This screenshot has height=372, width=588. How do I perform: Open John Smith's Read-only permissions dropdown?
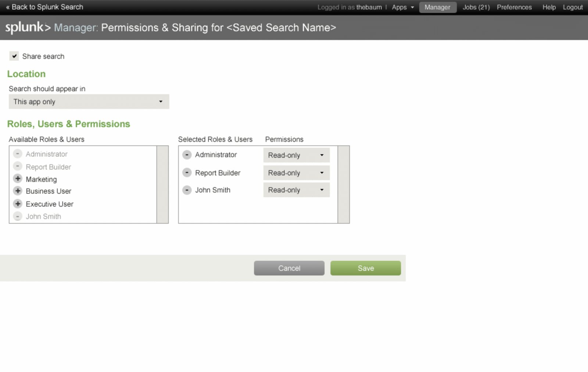(297, 190)
